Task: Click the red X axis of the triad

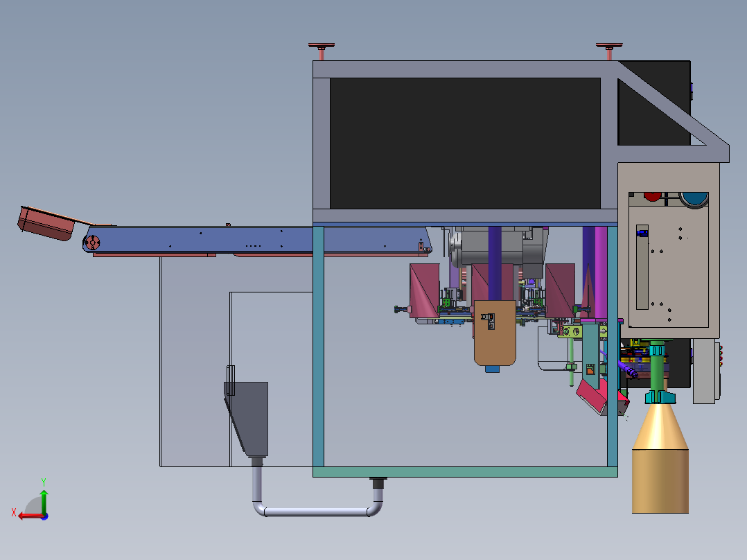Action: tap(31, 516)
